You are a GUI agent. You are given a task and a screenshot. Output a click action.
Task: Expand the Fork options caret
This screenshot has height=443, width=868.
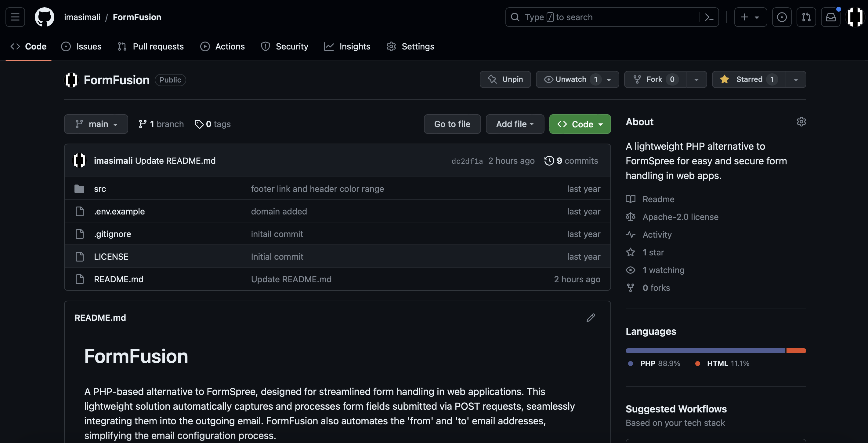(696, 80)
